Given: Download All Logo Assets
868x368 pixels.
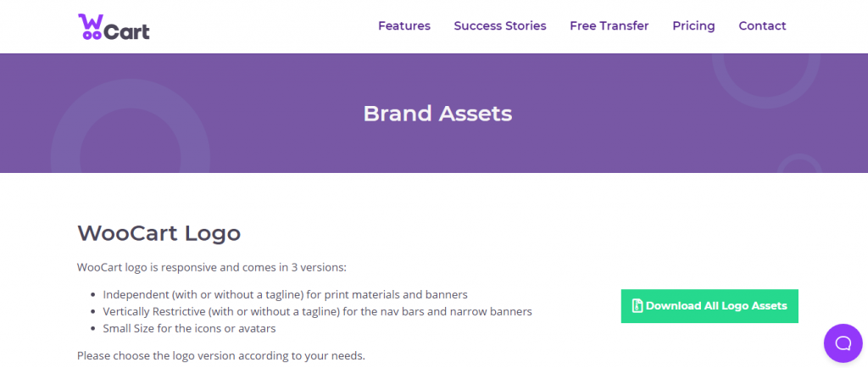Looking at the screenshot, I should click(x=709, y=306).
